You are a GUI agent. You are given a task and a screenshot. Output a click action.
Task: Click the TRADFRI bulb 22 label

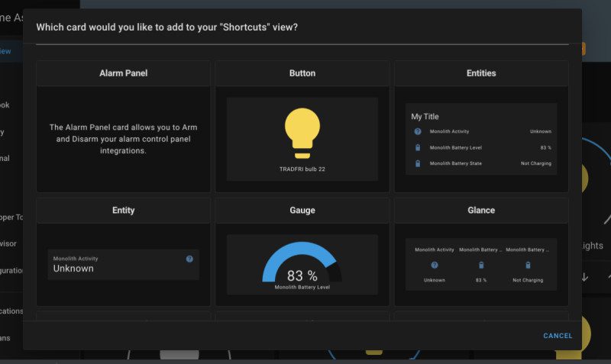pyautogui.click(x=302, y=169)
